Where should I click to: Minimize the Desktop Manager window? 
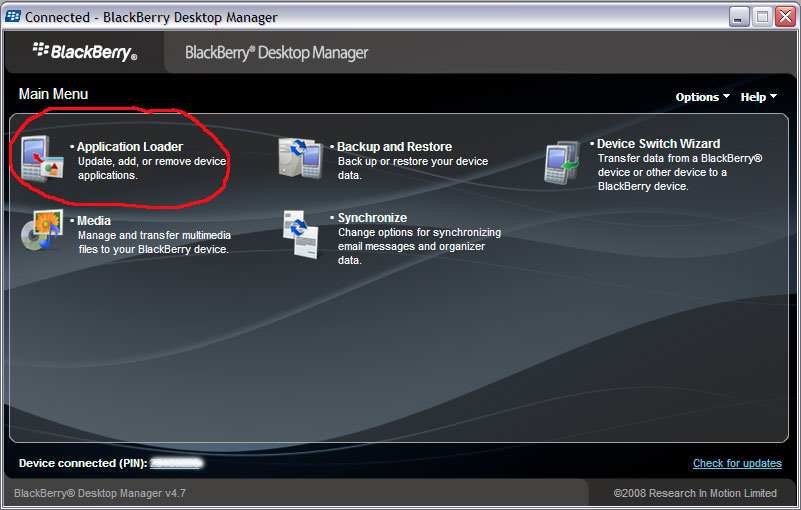pyautogui.click(x=739, y=17)
